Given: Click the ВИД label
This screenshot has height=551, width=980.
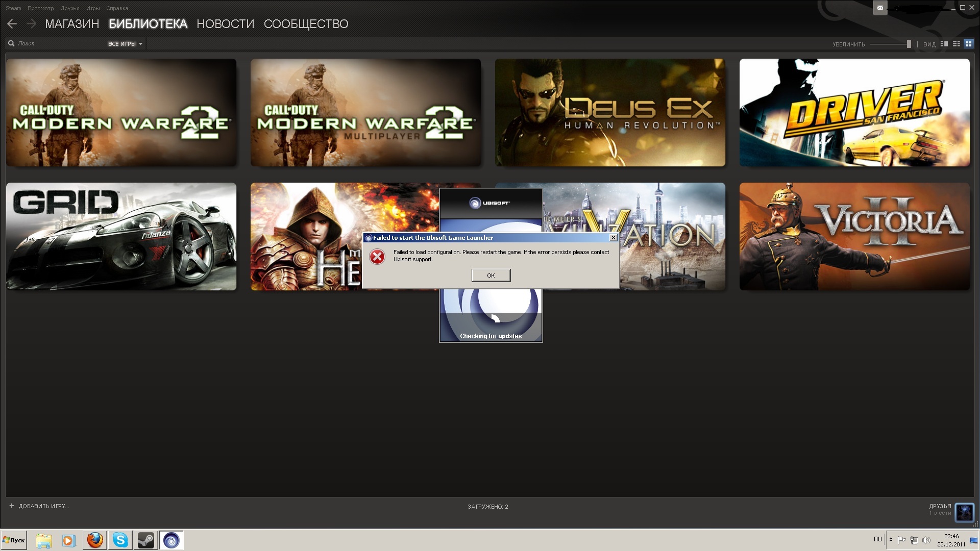Looking at the screenshot, I should [929, 44].
